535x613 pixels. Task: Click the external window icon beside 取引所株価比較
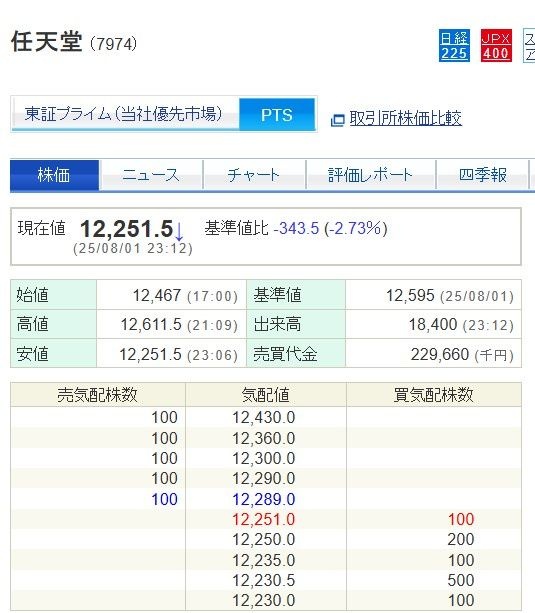tap(338, 120)
